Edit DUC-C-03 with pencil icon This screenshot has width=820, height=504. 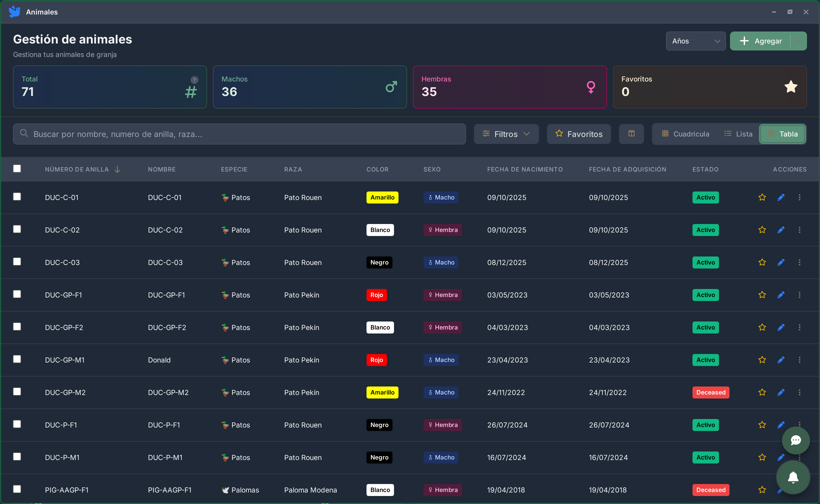[781, 262]
